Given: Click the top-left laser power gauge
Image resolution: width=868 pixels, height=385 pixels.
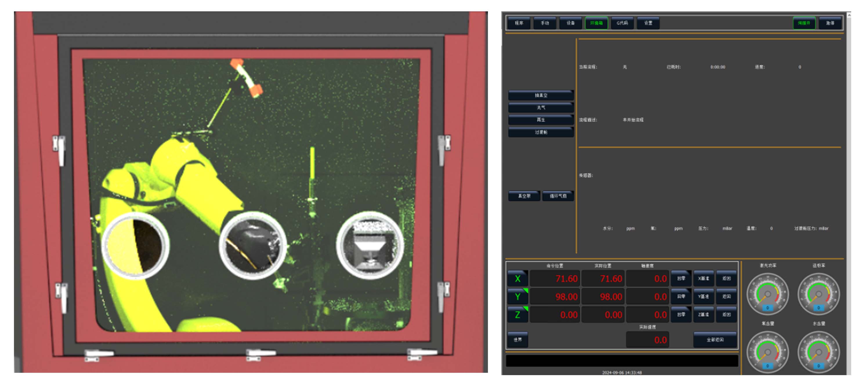Looking at the screenshot, I should (767, 294).
